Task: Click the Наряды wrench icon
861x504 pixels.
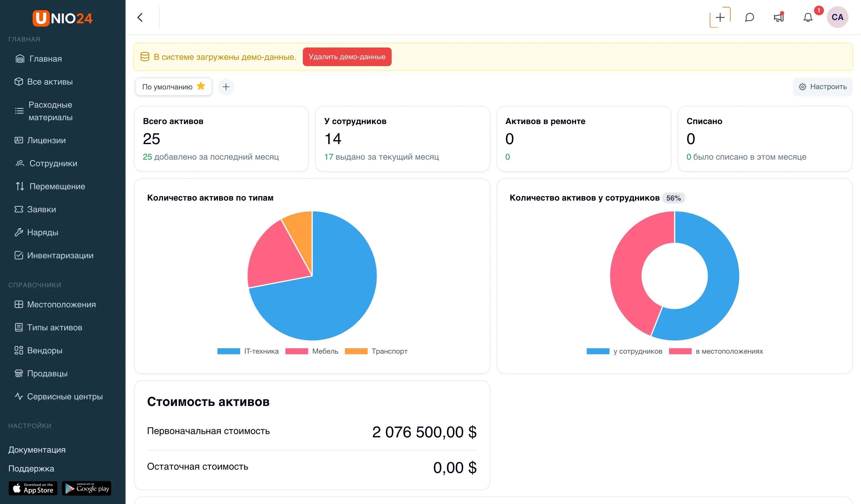Action: tap(19, 232)
